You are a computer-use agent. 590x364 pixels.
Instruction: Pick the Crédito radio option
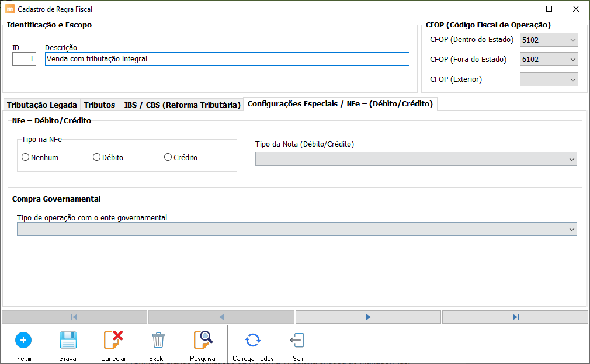point(168,157)
